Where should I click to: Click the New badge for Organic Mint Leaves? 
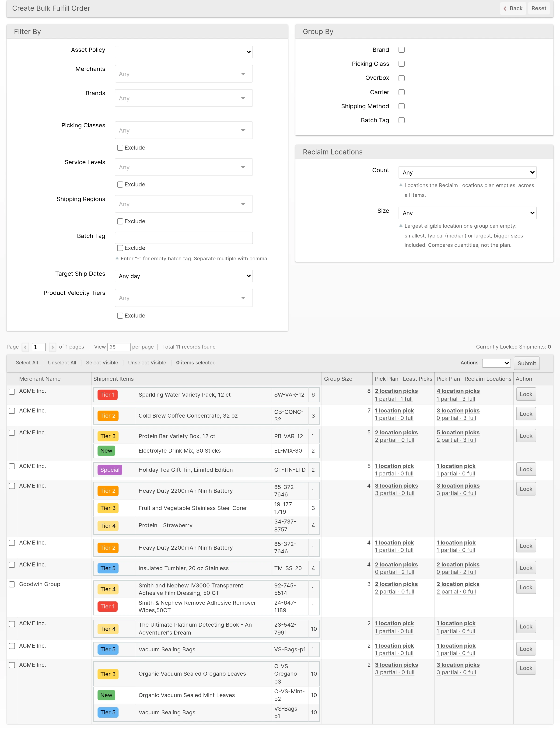106,695
